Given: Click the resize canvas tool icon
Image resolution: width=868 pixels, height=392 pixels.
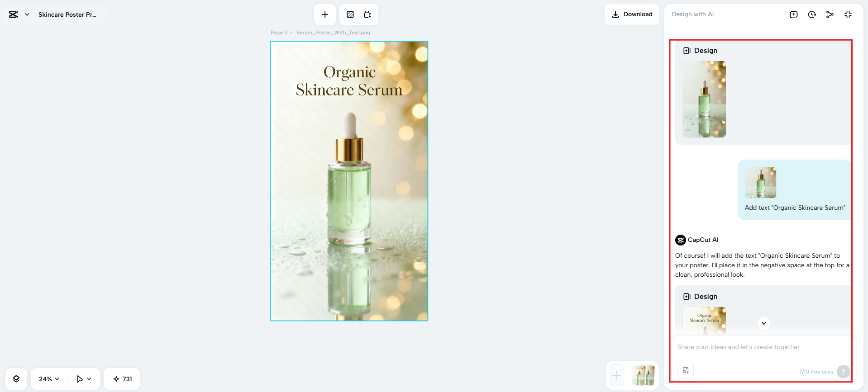Looking at the screenshot, I should click(x=367, y=14).
